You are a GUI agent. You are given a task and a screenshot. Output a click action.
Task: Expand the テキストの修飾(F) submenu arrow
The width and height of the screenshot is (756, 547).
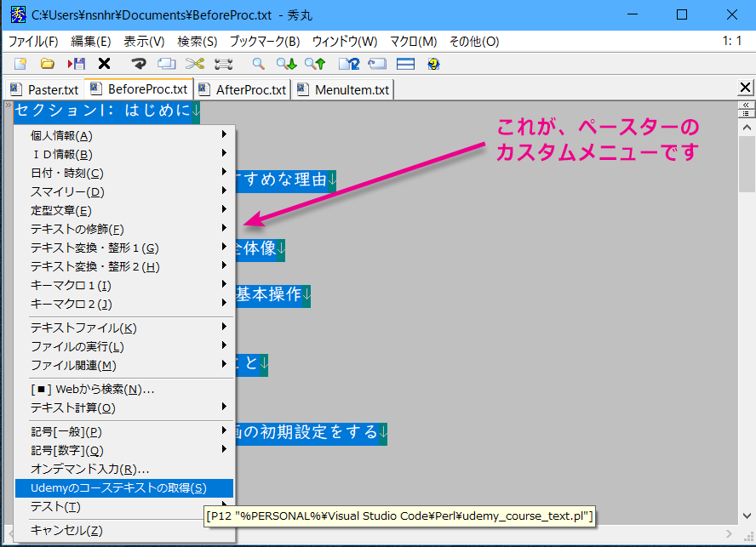(x=224, y=227)
